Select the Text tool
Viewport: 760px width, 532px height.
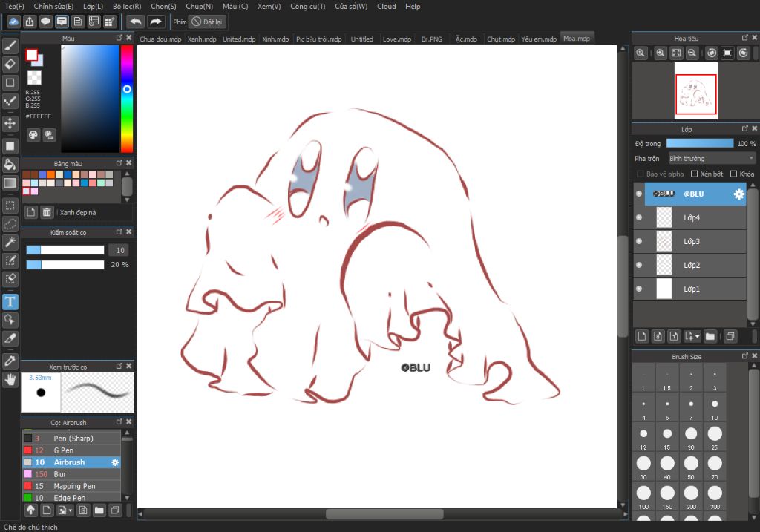pos(10,301)
